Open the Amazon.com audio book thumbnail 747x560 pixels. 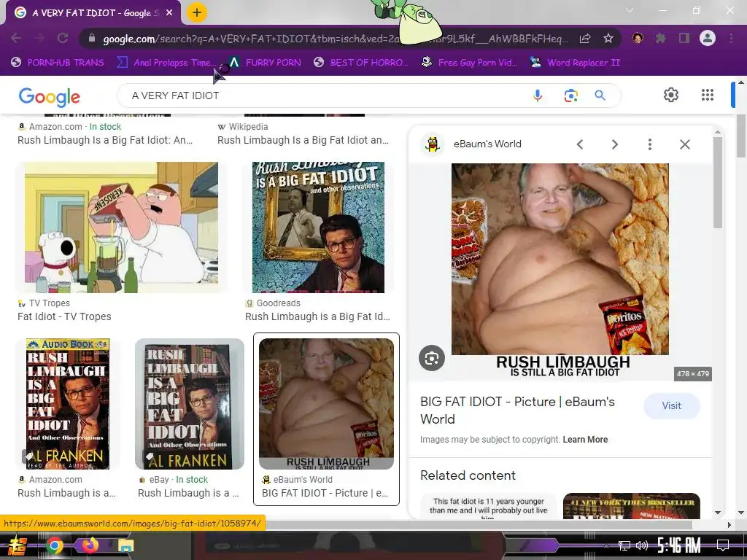pyautogui.click(x=68, y=404)
